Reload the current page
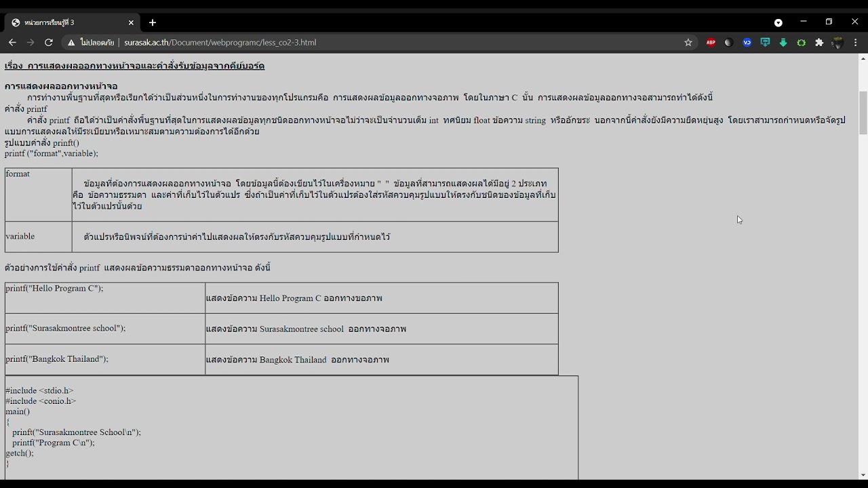This screenshot has width=868, height=488. point(49,42)
